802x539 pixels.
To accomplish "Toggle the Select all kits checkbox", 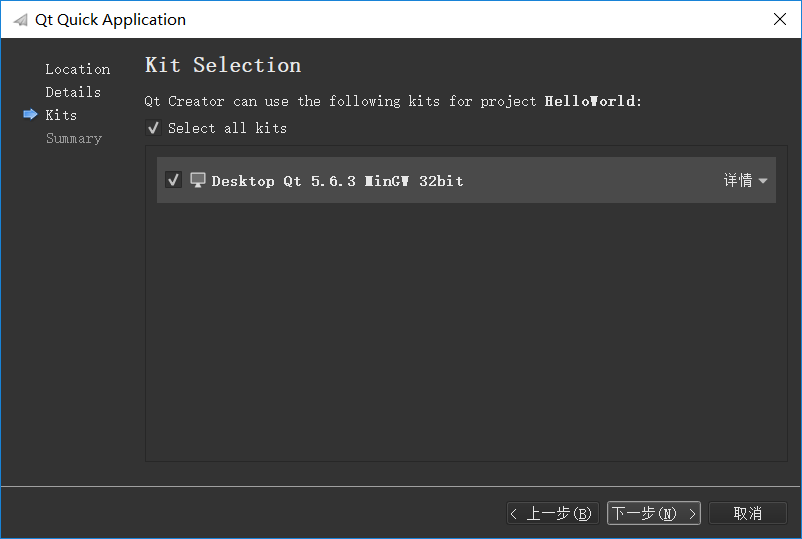I will [153, 128].
